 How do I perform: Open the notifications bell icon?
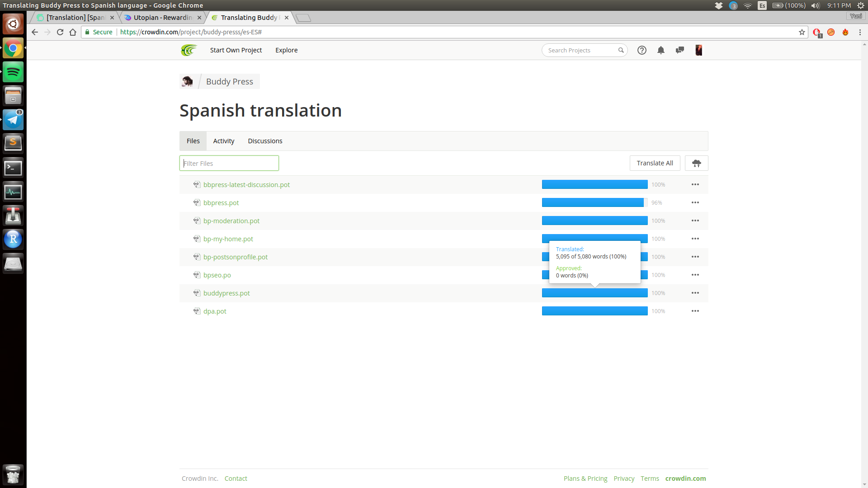click(x=660, y=50)
